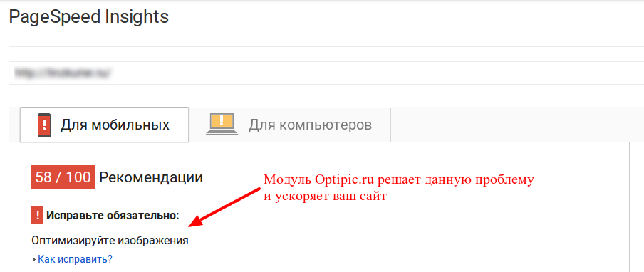644x272 pixels.
Task: Click the laptop warning icon
Action: pyautogui.click(x=222, y=125)
